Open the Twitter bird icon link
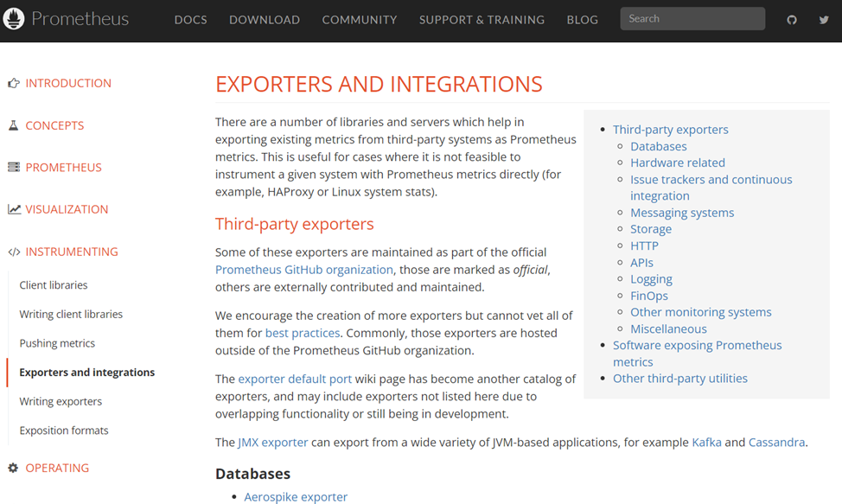This screenshot has width=842, height=504. point(824,20)
